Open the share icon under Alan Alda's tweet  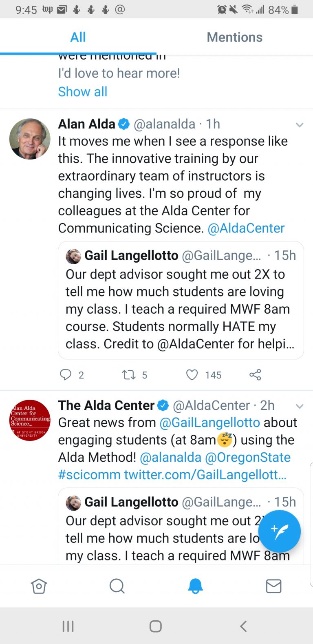[255, 374]
